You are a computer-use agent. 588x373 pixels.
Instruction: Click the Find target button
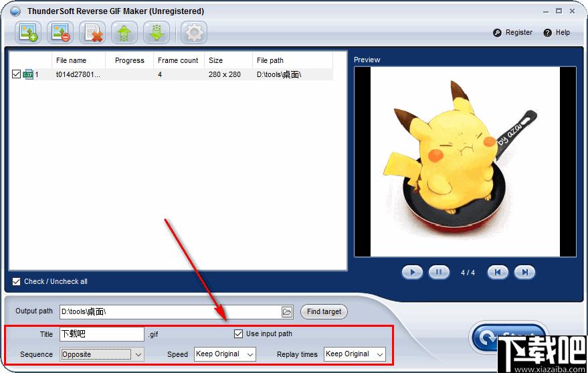pos(324,311)
